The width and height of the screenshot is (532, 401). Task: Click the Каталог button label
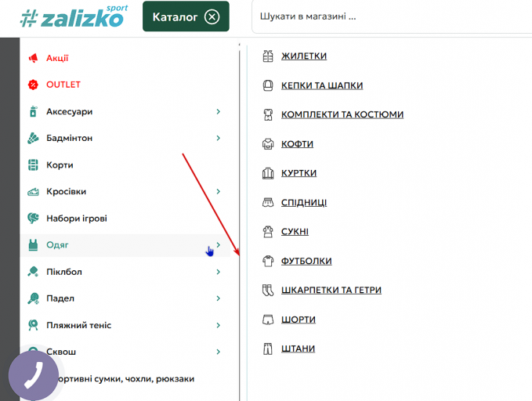point(175,17)
